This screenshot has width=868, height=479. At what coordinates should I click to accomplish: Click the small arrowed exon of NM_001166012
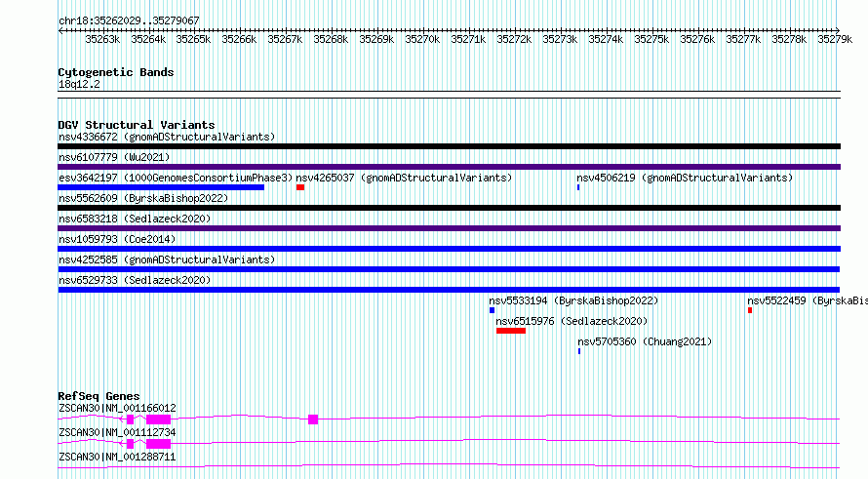129,419
